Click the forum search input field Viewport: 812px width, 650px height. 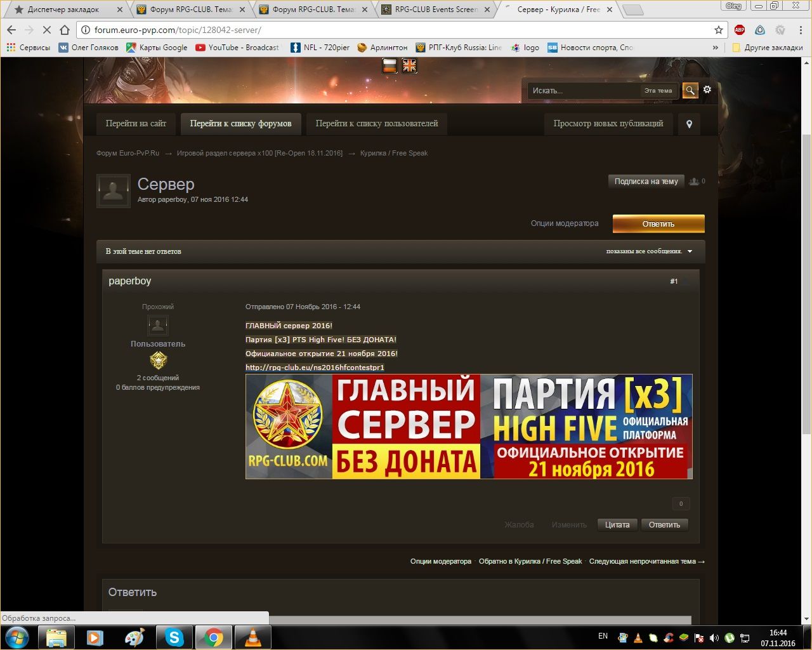[584, 91]
